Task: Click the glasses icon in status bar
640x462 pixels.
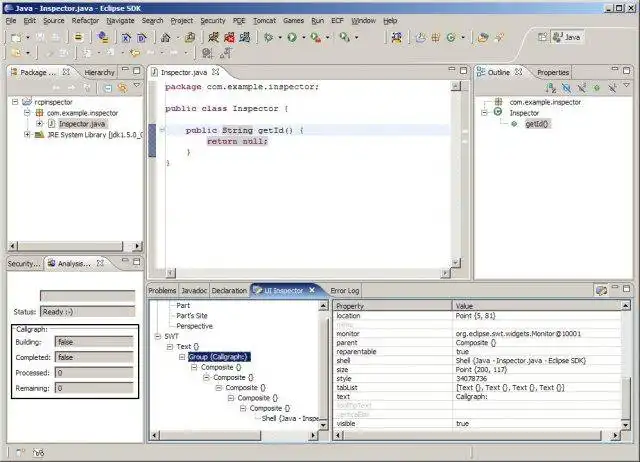Action: [39, 452]
